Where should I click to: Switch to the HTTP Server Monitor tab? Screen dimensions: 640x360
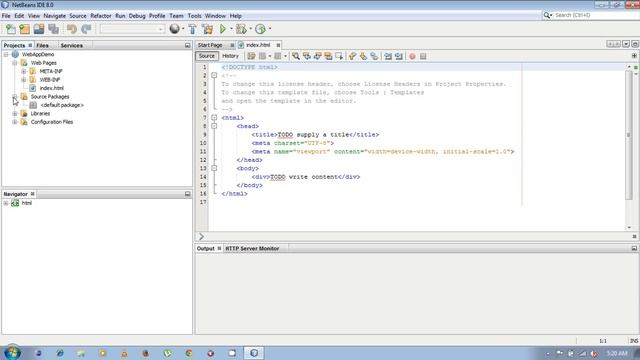(252, 248)
